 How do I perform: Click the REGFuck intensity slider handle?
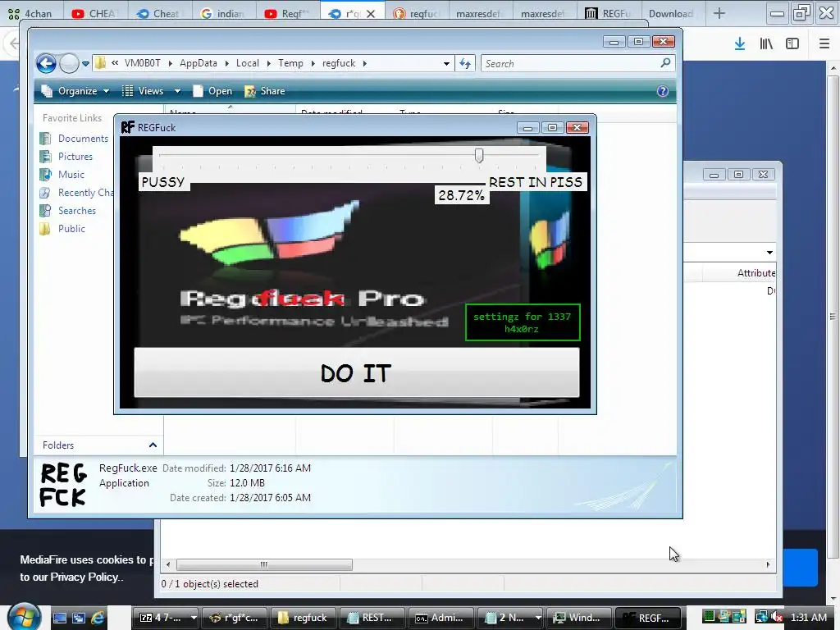(x=479, y=155)
